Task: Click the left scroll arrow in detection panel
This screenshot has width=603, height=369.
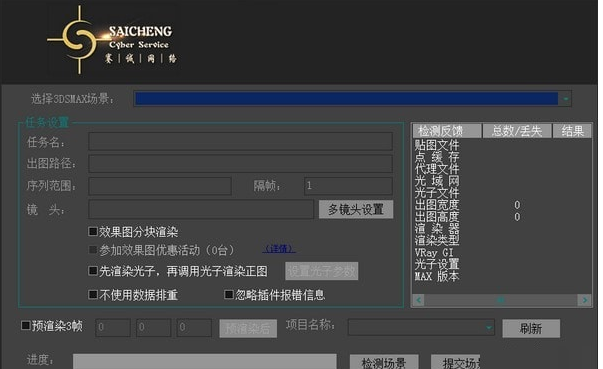Action: tap(419, 300)
